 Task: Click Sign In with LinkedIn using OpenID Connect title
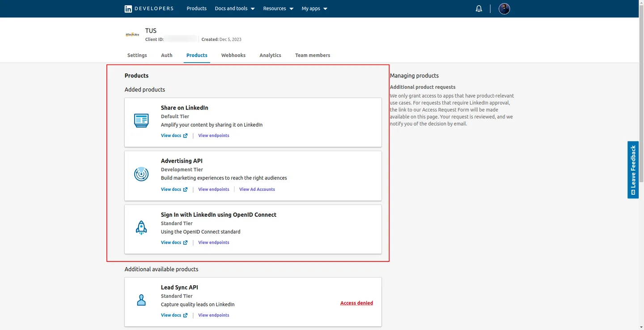coord(219,215)
